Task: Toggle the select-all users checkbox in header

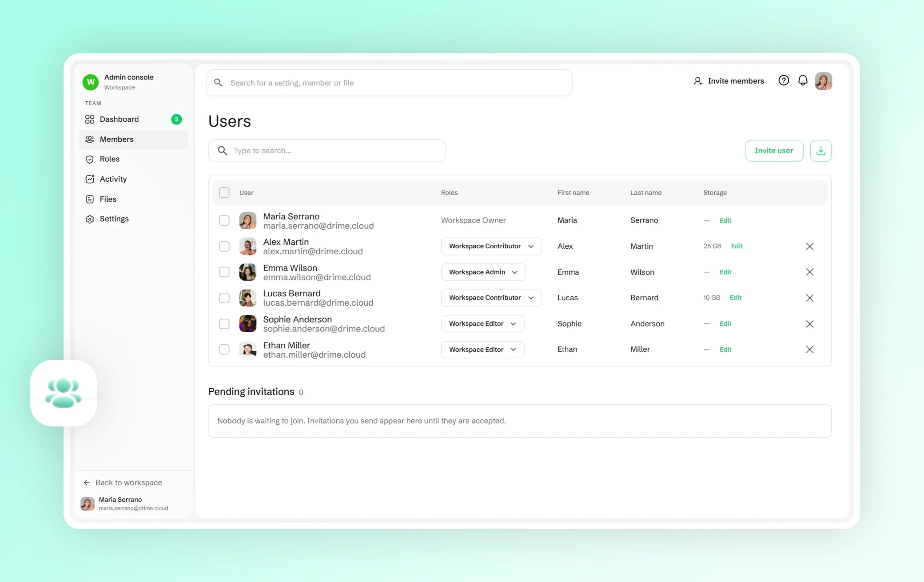Action: click(224, 192)
